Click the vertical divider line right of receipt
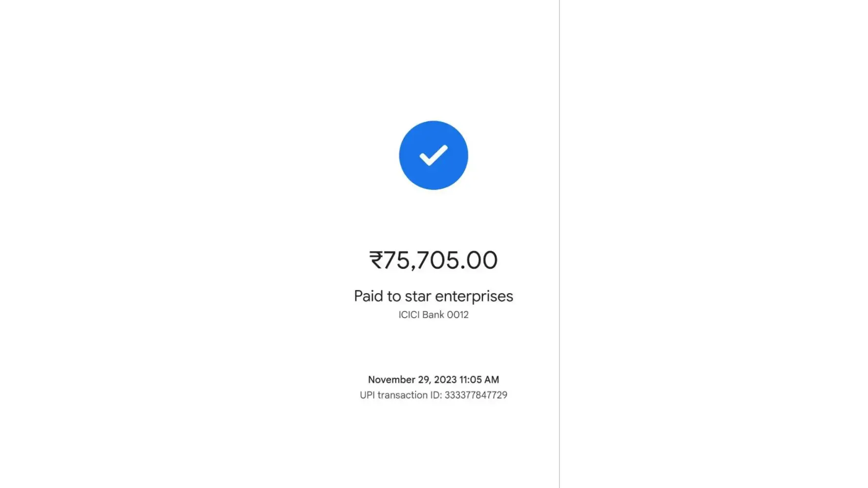 coord(559,244)
